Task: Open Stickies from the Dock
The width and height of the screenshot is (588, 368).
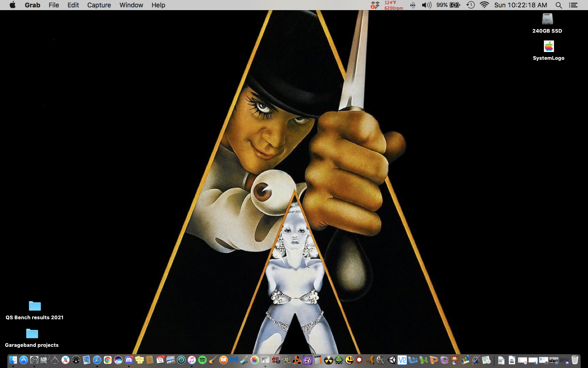Action: [x=140, y=360]
